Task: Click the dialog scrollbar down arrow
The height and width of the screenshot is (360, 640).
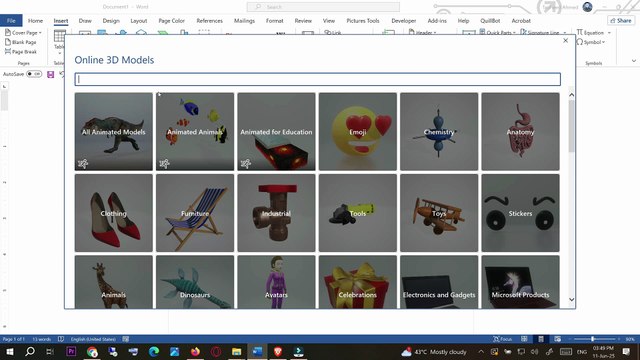Action: [x=571, y=299]
